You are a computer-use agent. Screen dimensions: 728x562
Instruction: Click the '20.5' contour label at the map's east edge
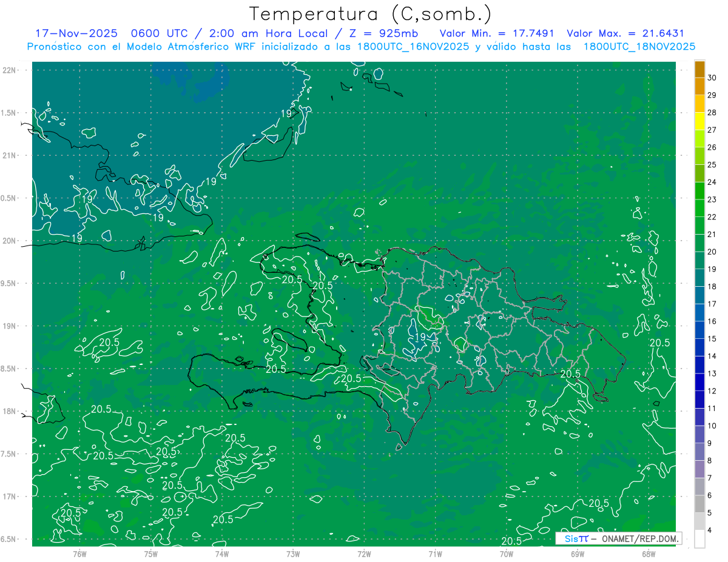pyautogui.click(x=659, y=343)
